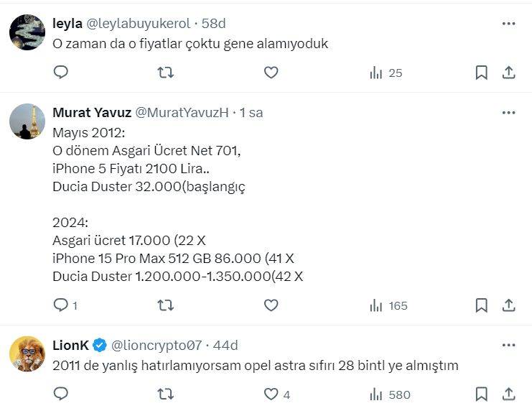Share LionK's tweet

click(x=508, y=394)
